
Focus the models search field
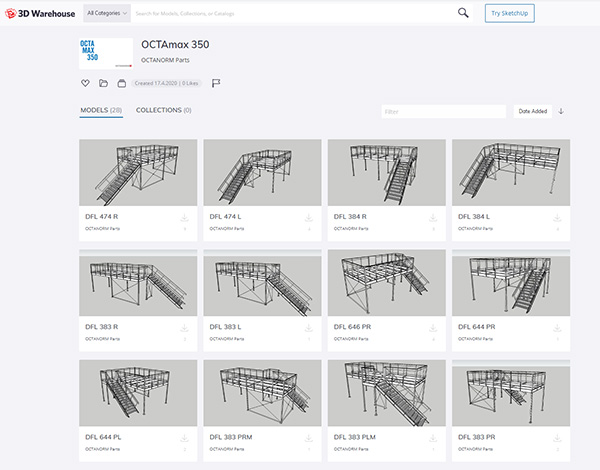point(293,13)
